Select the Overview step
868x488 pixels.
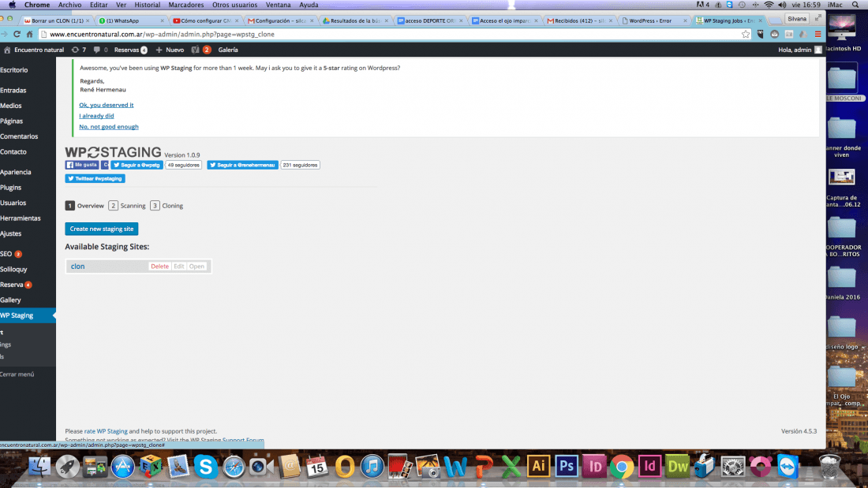coord(84,206)
